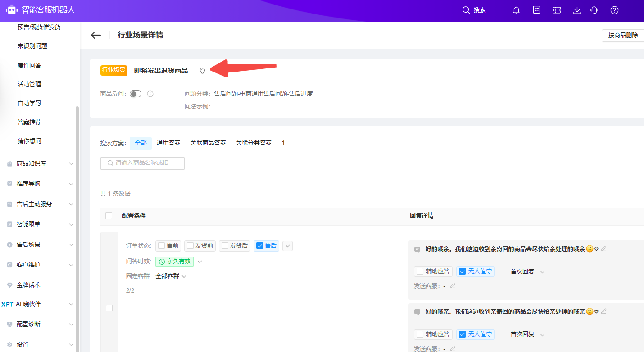Image resolution: width=644 pixels, height=352 pixels.
Task: Click the 售后主动服务 sidebar icon
Action: [9, 204]
